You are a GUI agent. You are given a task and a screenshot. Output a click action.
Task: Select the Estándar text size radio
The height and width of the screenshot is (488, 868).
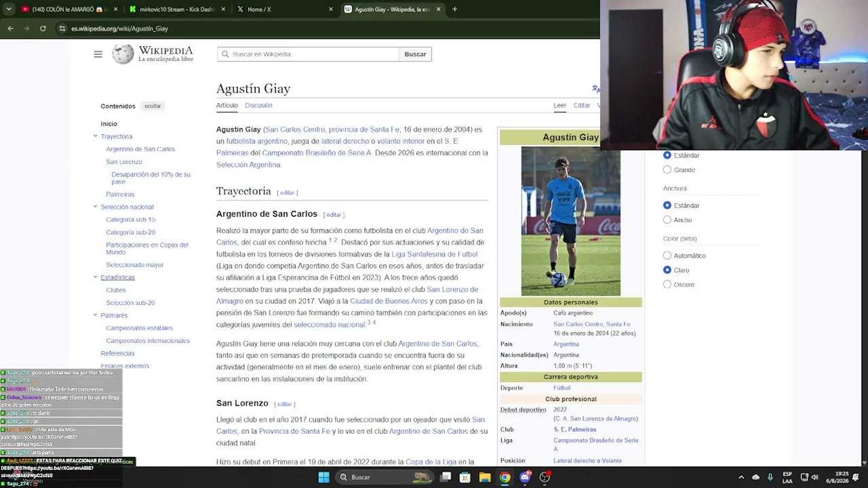point(667,155)
